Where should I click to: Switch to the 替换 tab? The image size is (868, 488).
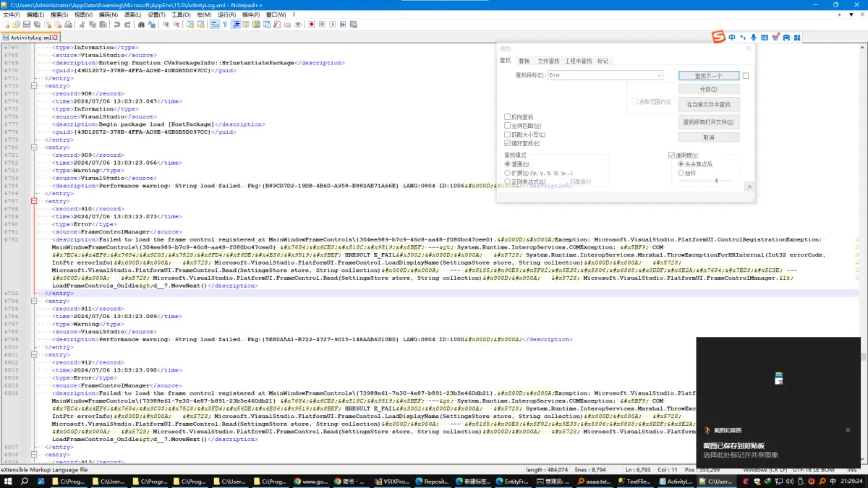[x=524, y=61]
